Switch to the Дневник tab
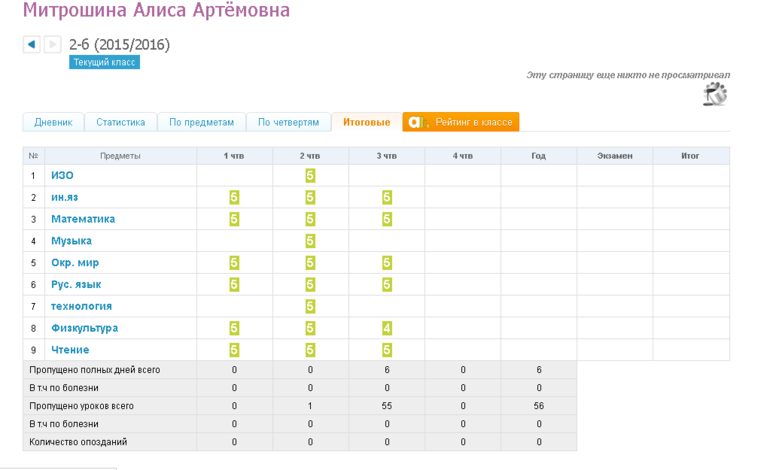770x470 pixels. 53,122
